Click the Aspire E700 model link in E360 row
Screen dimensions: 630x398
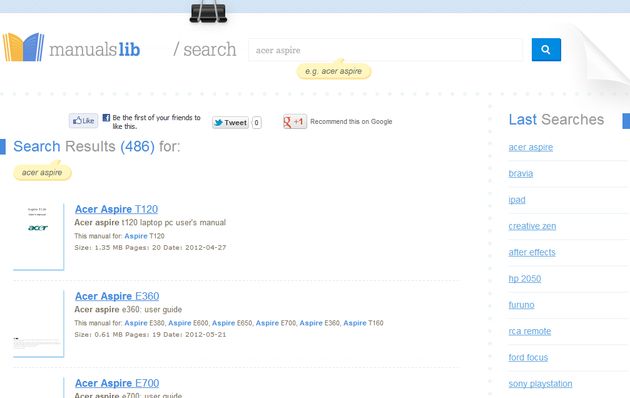(x=276, y=323)
